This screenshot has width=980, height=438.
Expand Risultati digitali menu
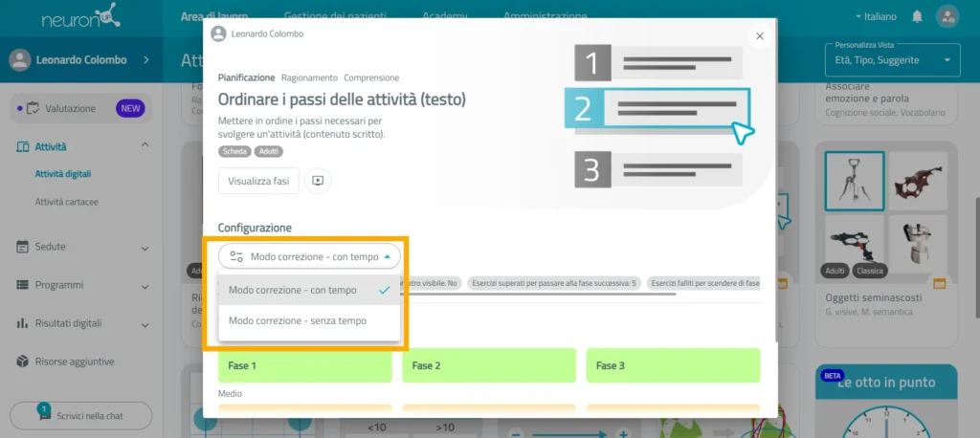tap(145, 325)
